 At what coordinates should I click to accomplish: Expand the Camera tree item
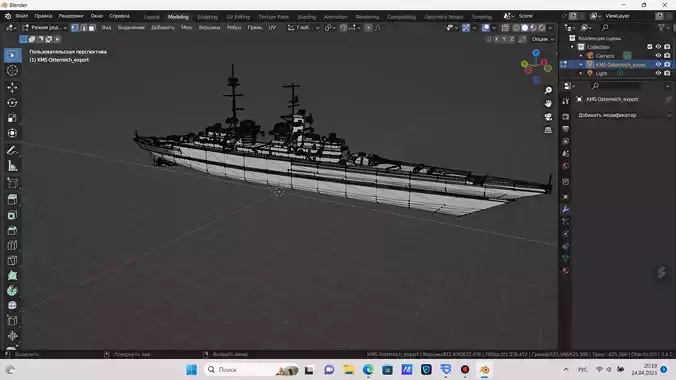[581, 56]
